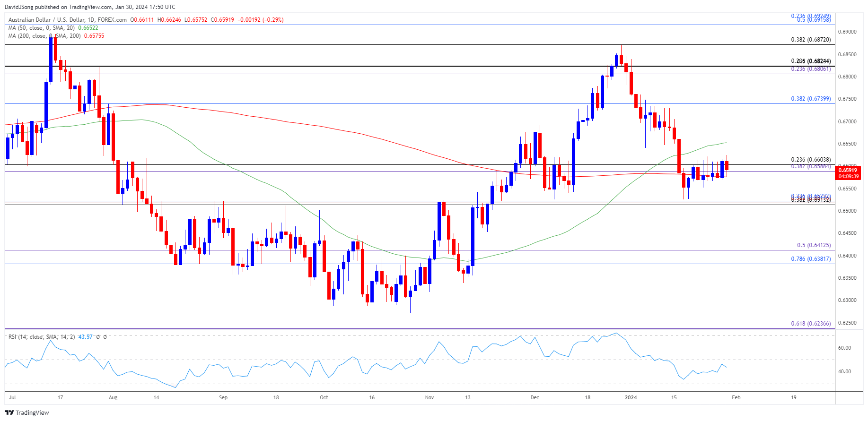
Task: Click the MA (50, close, 0, SMA, 20) legend
Action: click(41, 28)
